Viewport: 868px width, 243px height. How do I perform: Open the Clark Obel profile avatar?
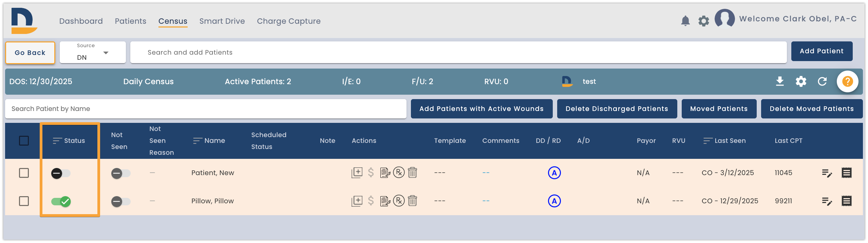point(724,18)
